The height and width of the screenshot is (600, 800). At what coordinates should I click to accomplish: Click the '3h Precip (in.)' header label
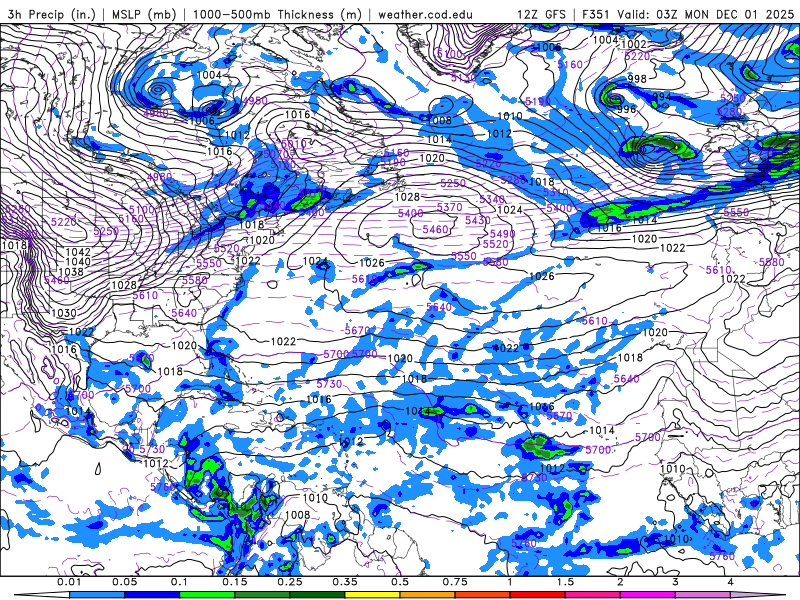(52, 14)
